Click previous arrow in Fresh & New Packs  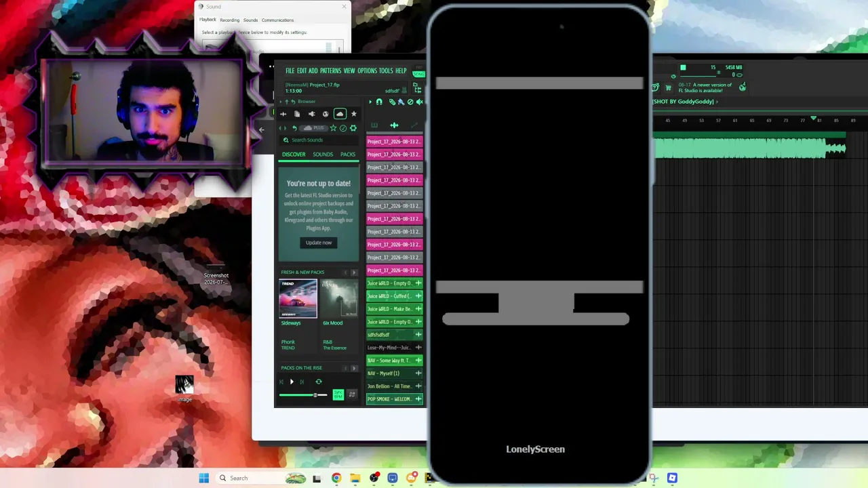pos(345,272)
